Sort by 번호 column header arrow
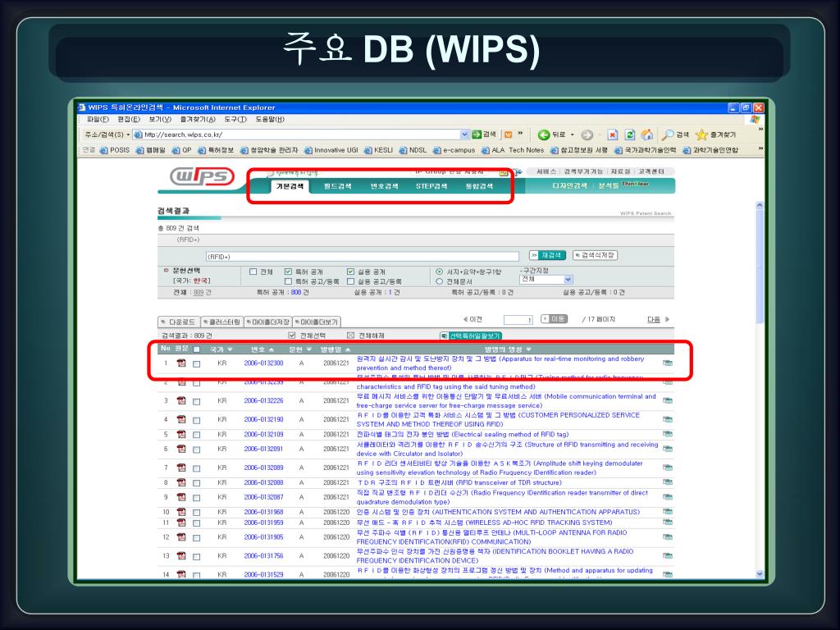The height and width of the screenshot is (630, 840). click(x=272, y=349)
